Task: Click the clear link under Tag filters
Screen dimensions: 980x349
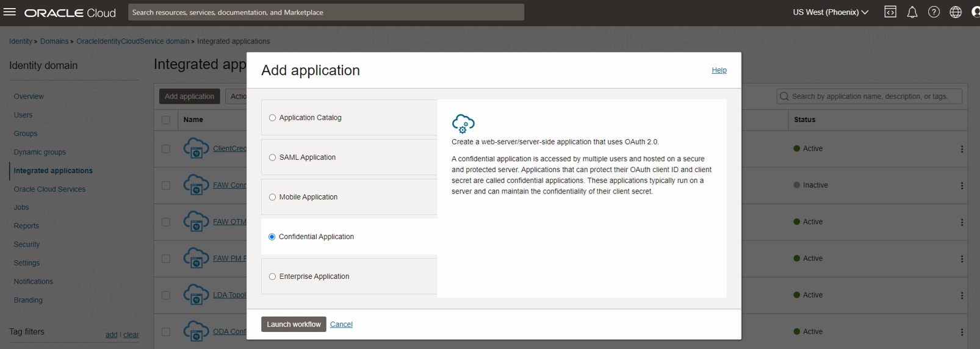Action: click(131, 334)
